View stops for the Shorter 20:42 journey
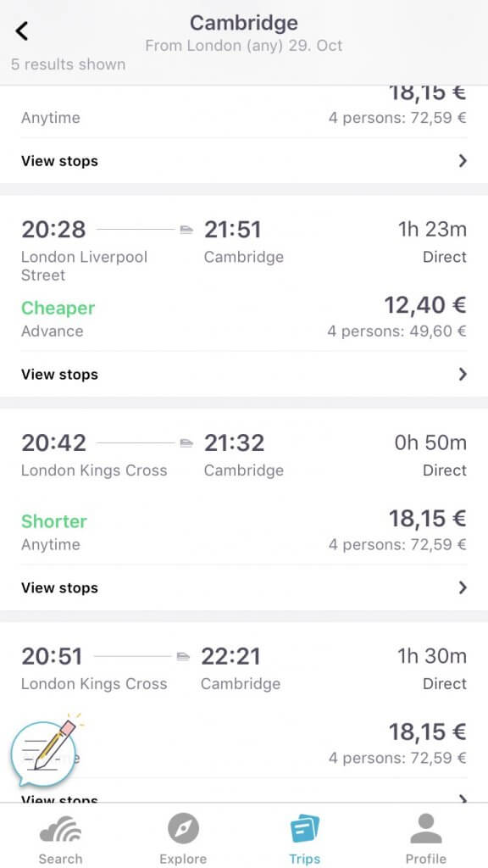The height and width of the screenshot is (868, 488). click(59, 587)
